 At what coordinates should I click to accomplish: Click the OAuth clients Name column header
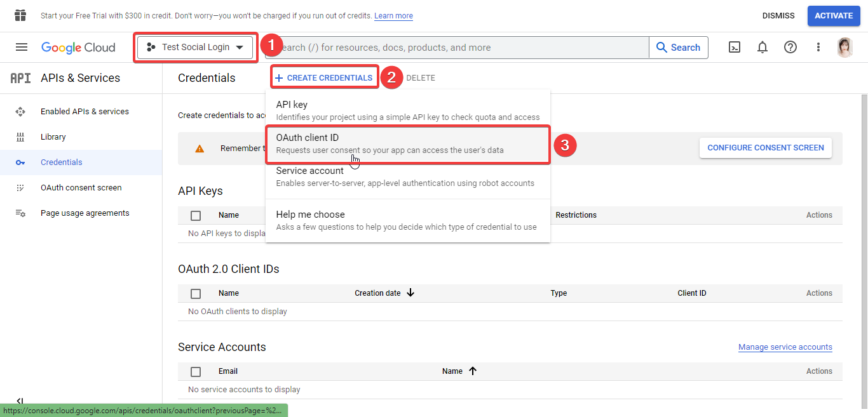click(x=229, y=293)
